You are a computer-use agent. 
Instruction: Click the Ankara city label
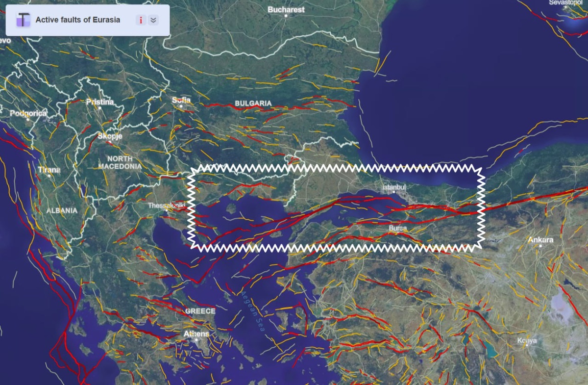[x=541, y=240]
